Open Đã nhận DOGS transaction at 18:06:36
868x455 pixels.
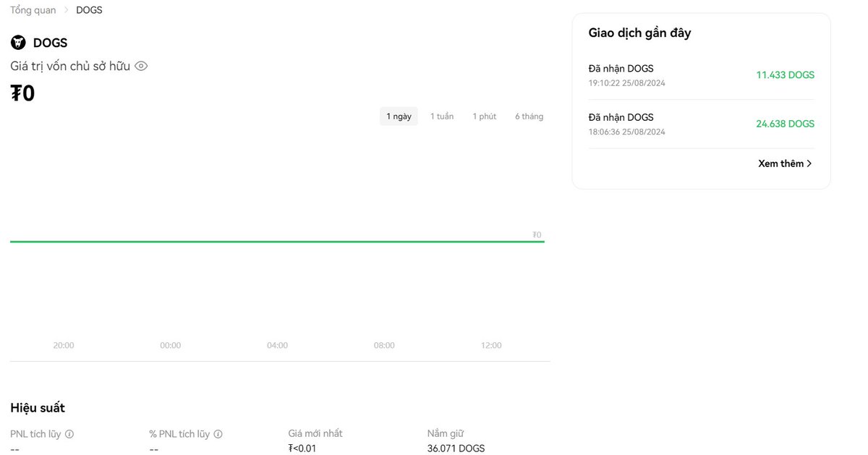click(702, 124)
